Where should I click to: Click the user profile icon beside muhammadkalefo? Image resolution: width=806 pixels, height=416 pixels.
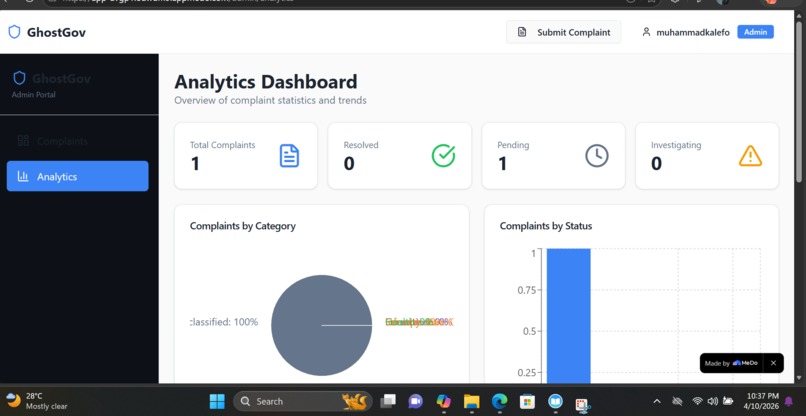[x=646, y=32]
